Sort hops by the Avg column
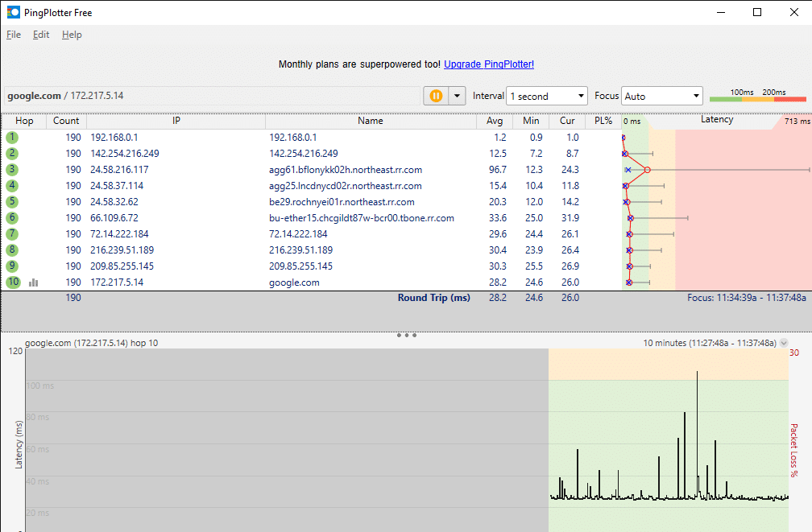812x532 pixels. 494,121
